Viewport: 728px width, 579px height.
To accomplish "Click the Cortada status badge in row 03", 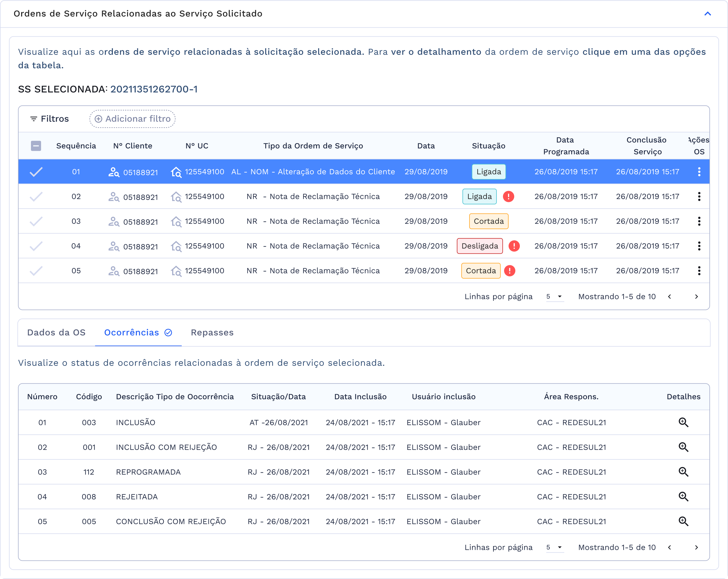I will [x=488, y=221].
